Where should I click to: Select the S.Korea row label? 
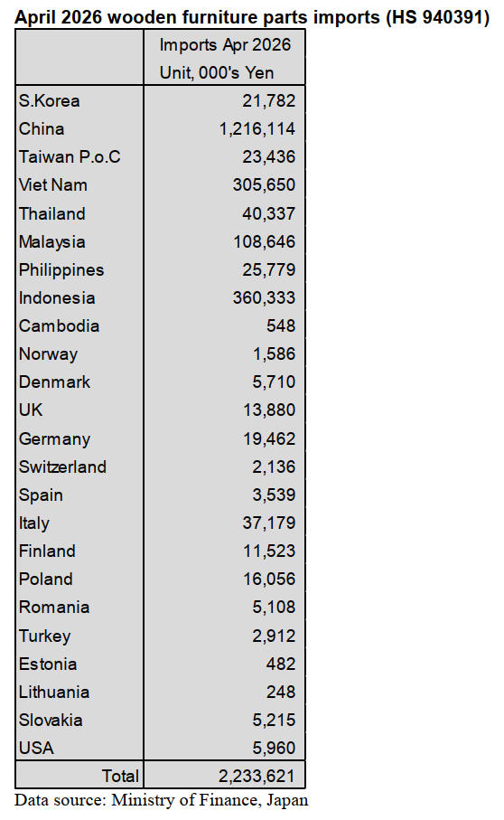click(49, 100)
